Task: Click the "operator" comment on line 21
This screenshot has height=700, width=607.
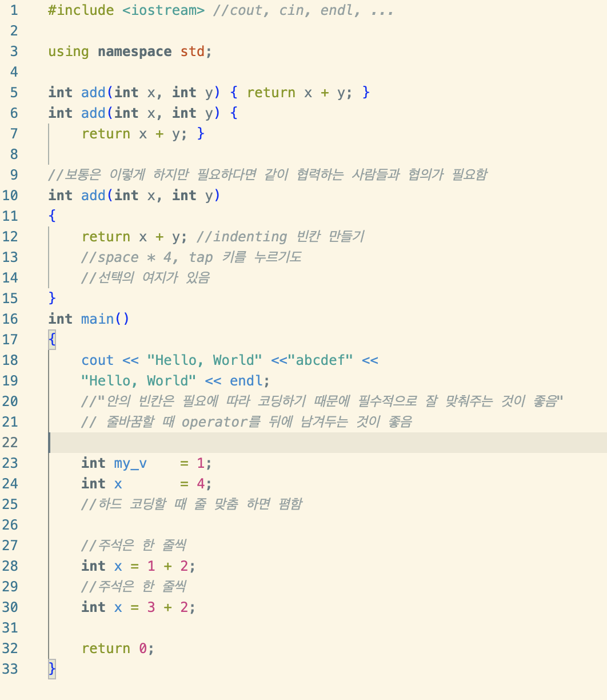Action: tap(247, 422)
